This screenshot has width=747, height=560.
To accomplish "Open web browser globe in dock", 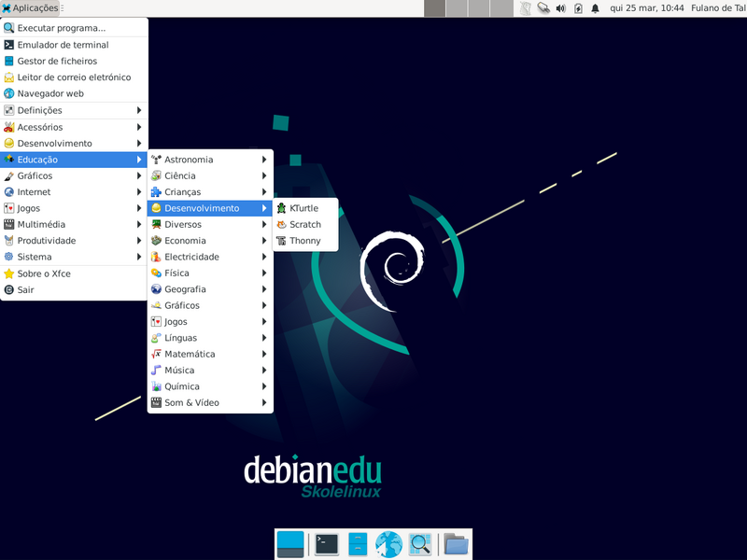I will (x=388, y=544).
